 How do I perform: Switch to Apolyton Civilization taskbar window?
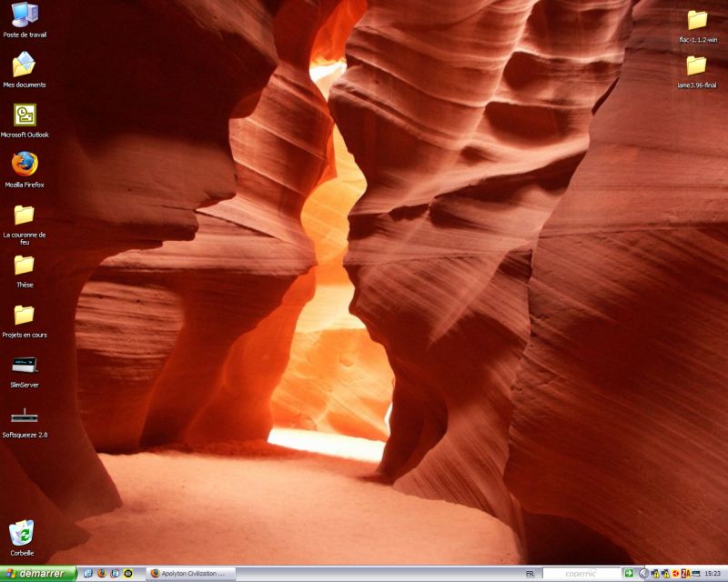(x=191, y=574)
